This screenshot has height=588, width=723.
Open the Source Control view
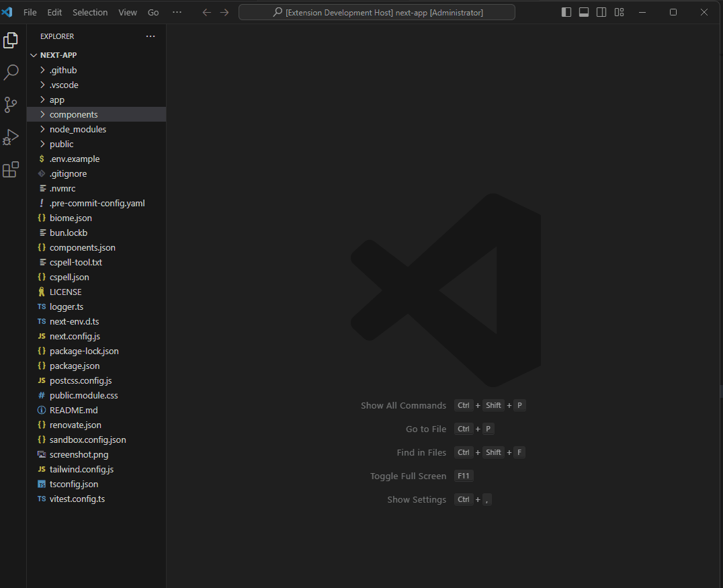point(11,105)
